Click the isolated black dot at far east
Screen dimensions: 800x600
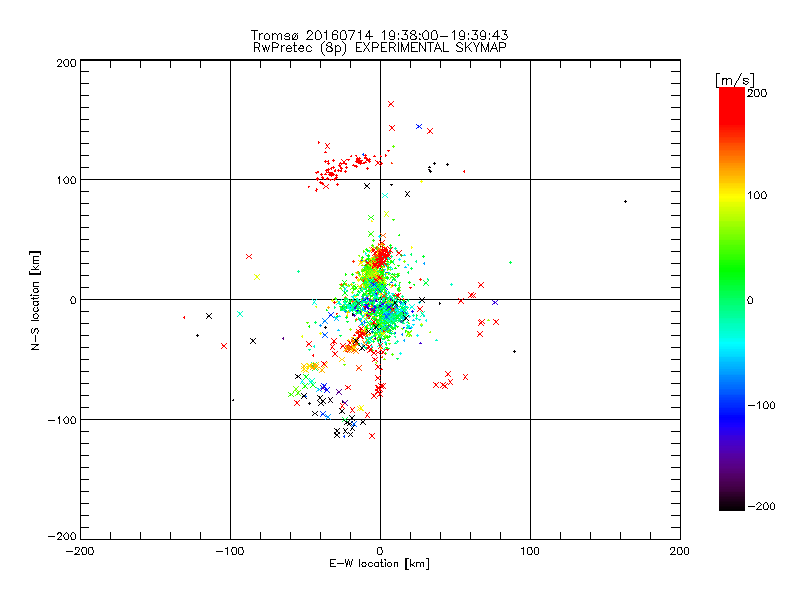tap(626, 202)
